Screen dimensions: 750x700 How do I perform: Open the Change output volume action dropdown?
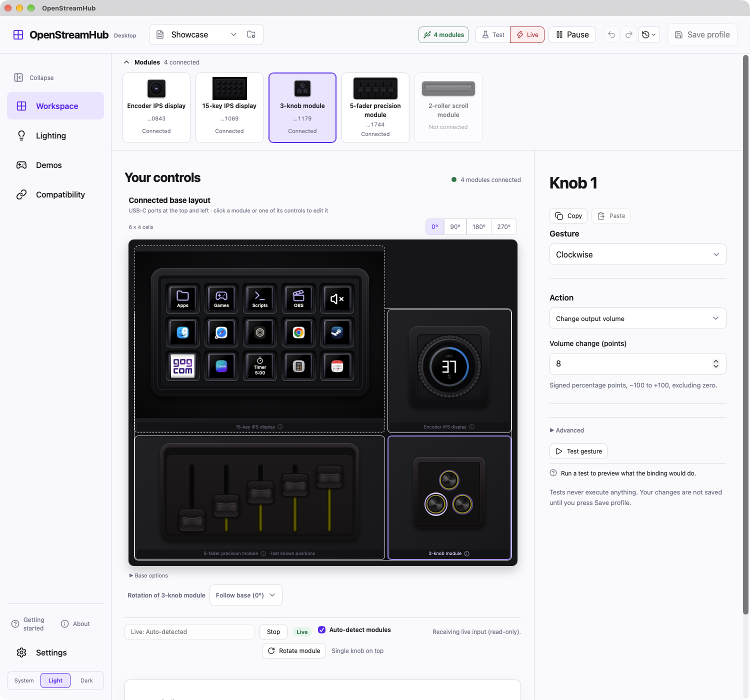(x=638, y=318)
